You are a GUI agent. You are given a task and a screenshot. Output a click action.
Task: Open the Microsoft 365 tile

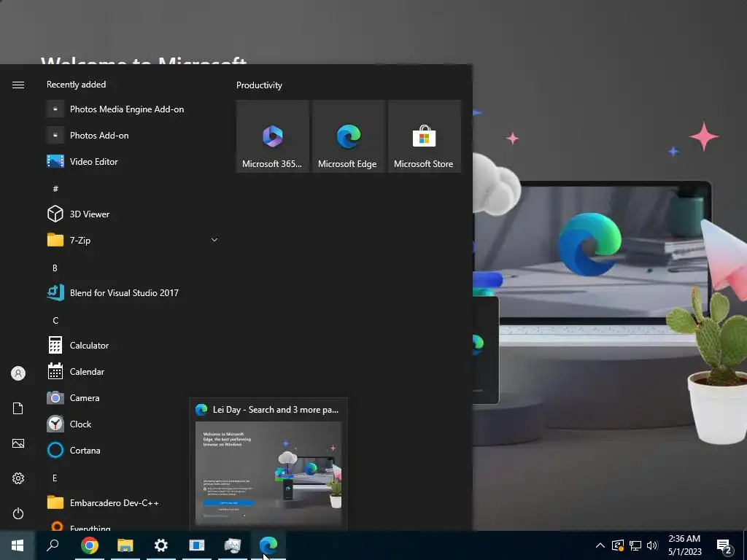(272, 136)
